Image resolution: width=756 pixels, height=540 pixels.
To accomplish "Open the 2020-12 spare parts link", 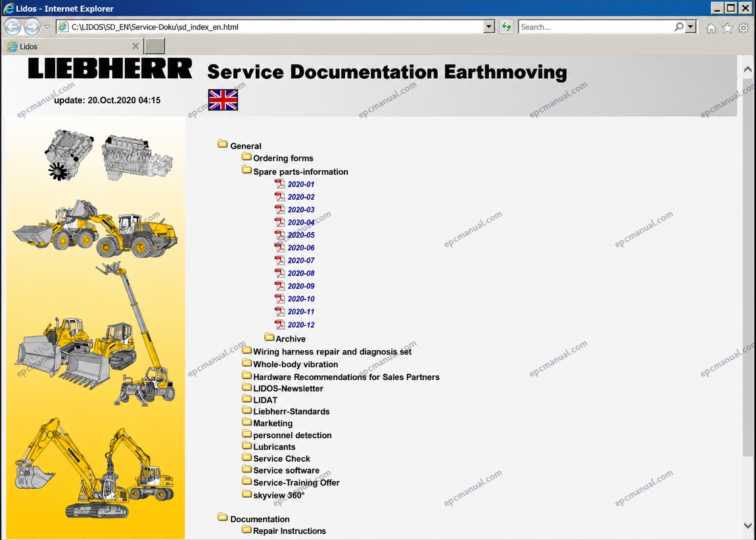I will pyautogui.click(x=301, y=325).
